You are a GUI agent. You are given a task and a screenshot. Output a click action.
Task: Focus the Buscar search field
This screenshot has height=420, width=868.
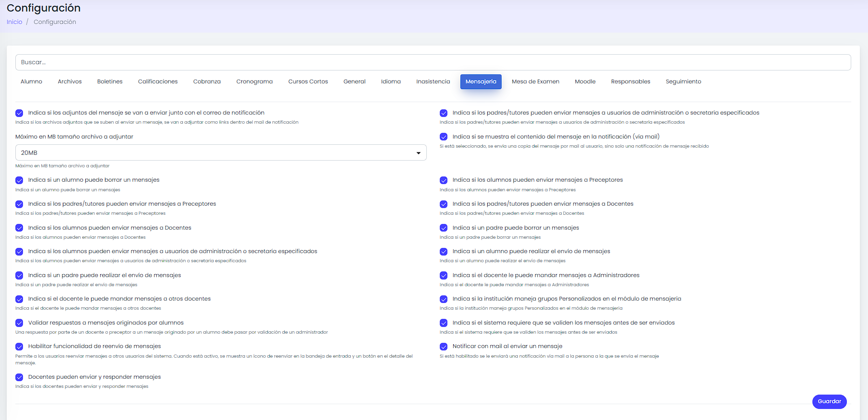coord(433,62)
